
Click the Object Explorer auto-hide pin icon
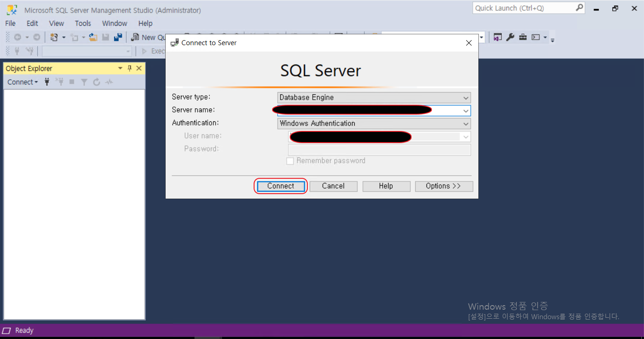pos(130,68)
